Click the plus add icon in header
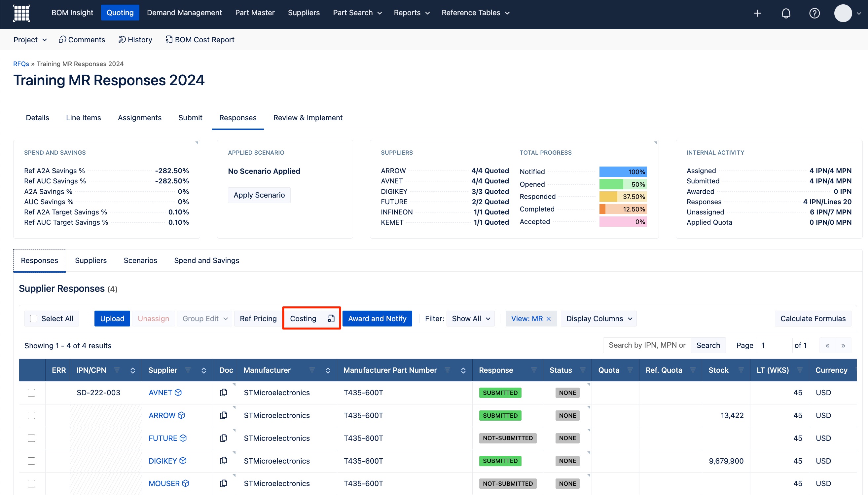Screen dimensions: 868x495 point(757,13)
